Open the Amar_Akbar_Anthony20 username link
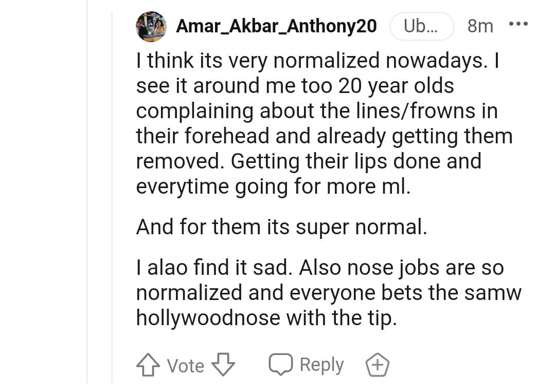Viewport: 555px width, 392px height. (x=276, y=26)
